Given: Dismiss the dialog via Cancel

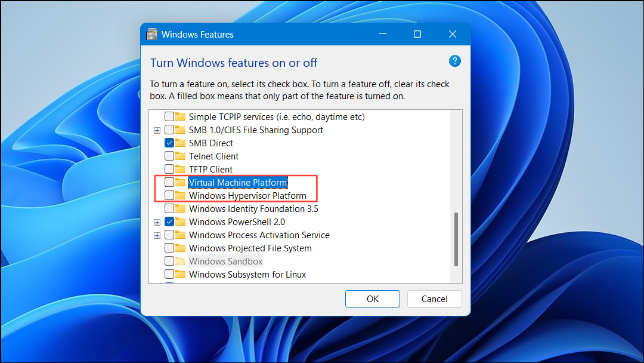Looking at the screenshot, I should pyautogui.click(x=434, y=299).
